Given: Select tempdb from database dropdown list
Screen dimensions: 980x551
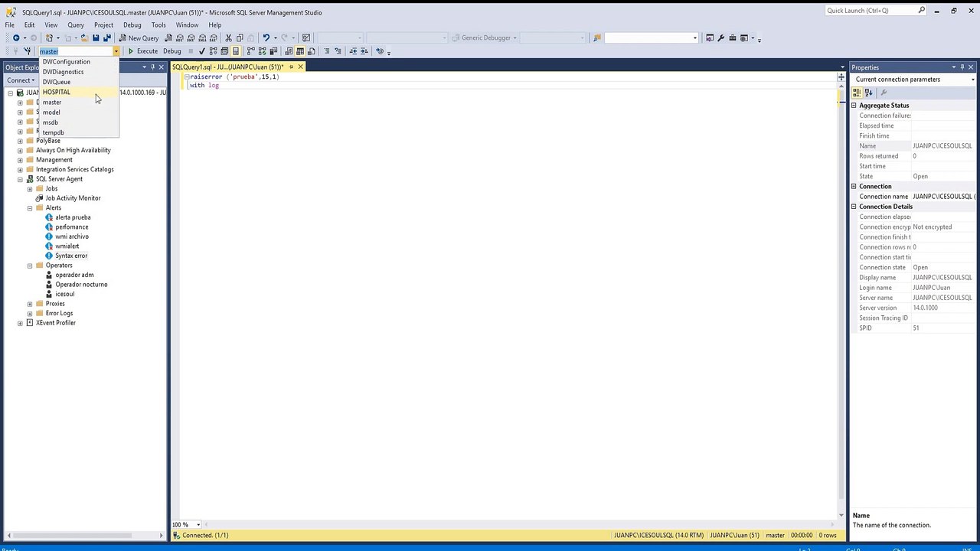Looking at the screenshot, I should coord(79,132).
